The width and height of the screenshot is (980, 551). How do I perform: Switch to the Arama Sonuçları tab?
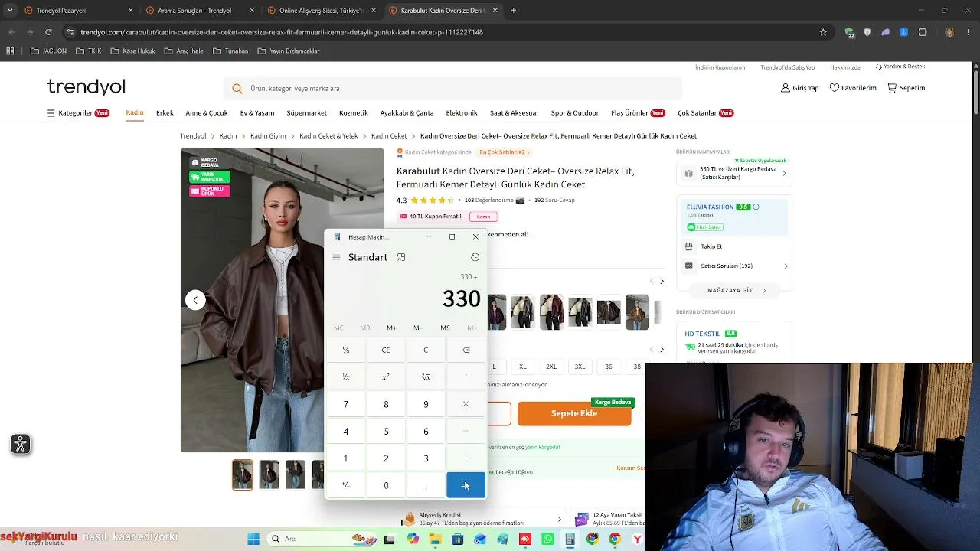coord(199,11)
